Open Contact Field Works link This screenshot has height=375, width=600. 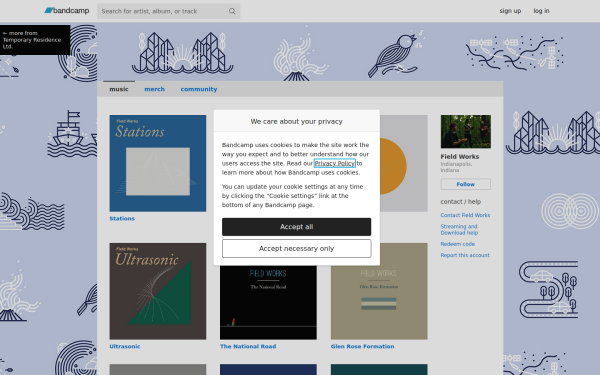coord(465,215)
